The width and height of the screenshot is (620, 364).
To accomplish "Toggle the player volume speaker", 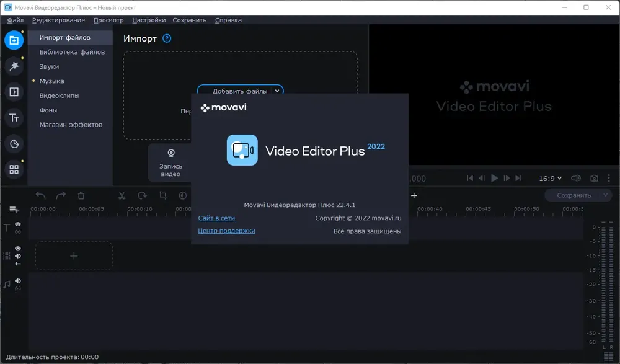I will tap(576, 179).
